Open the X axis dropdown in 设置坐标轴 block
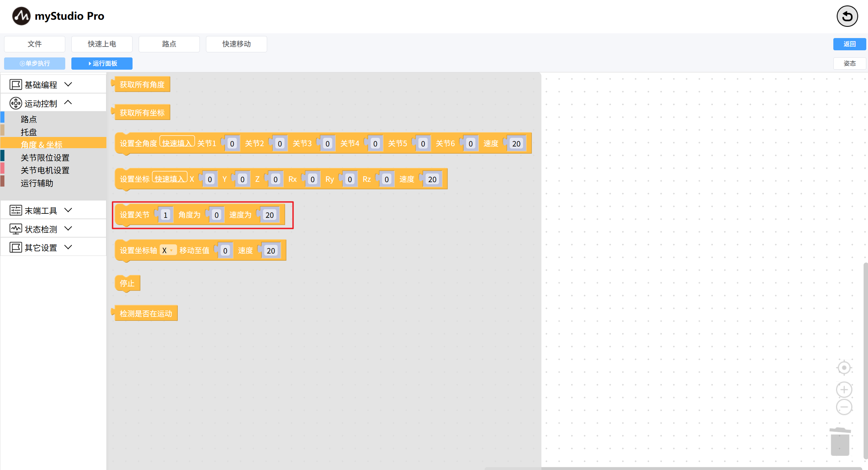 point(168,250)
